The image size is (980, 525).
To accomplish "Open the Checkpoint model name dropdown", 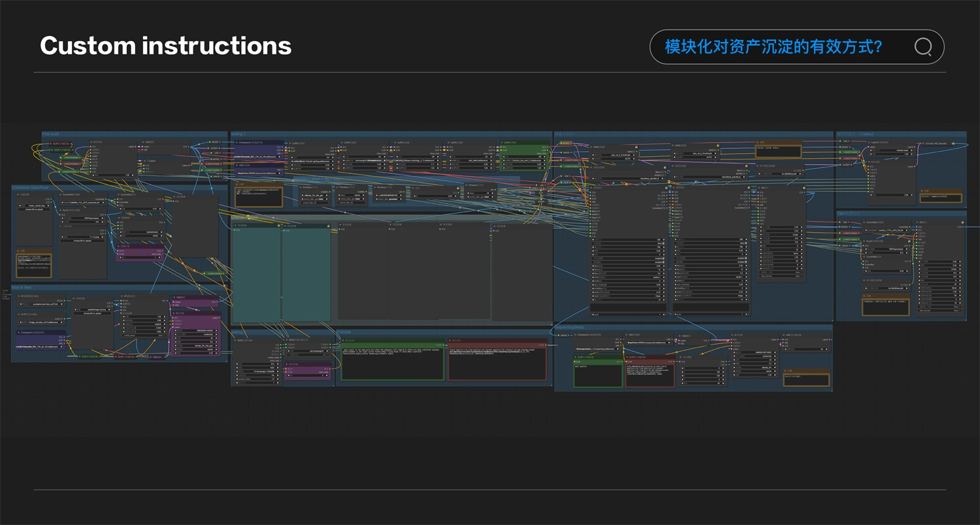I will click(258, 157).
